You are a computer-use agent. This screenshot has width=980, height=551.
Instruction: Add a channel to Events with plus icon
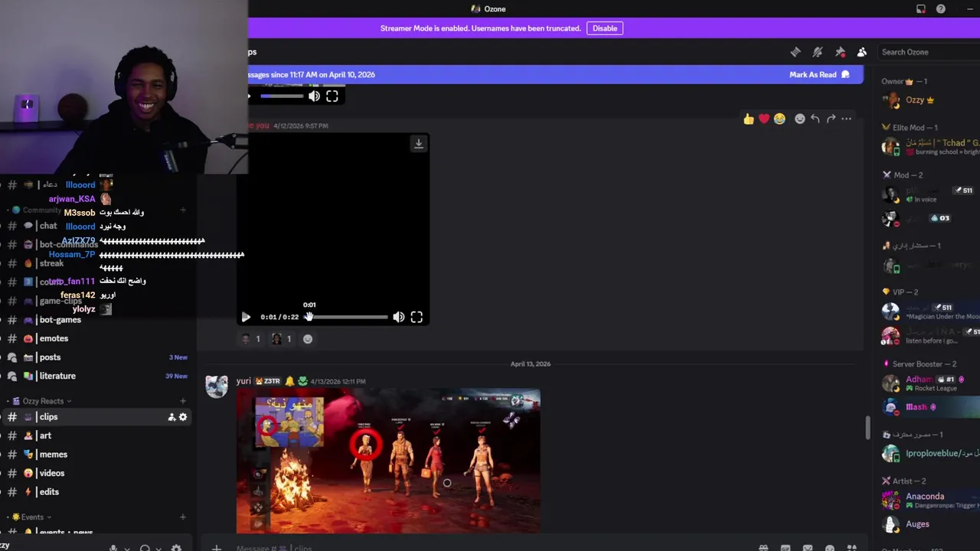pyautogui.click(x=183, y=517)
